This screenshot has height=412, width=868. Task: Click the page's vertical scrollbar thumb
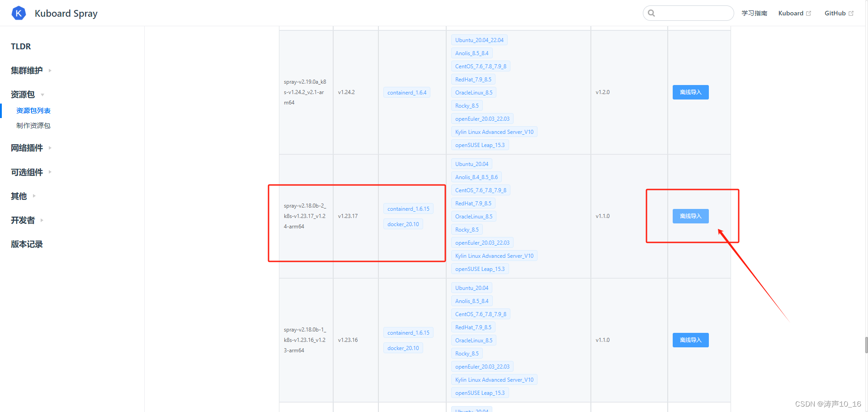(x=866, y=345)
